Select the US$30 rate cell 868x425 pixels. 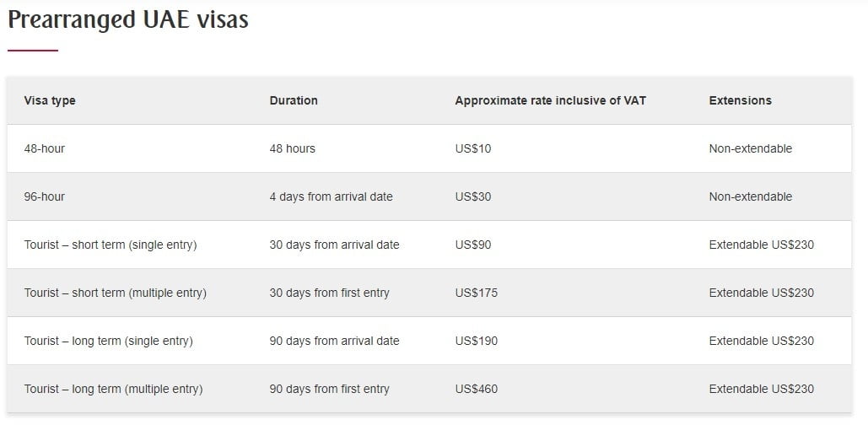pyautogui.click(x=472, y=196)
